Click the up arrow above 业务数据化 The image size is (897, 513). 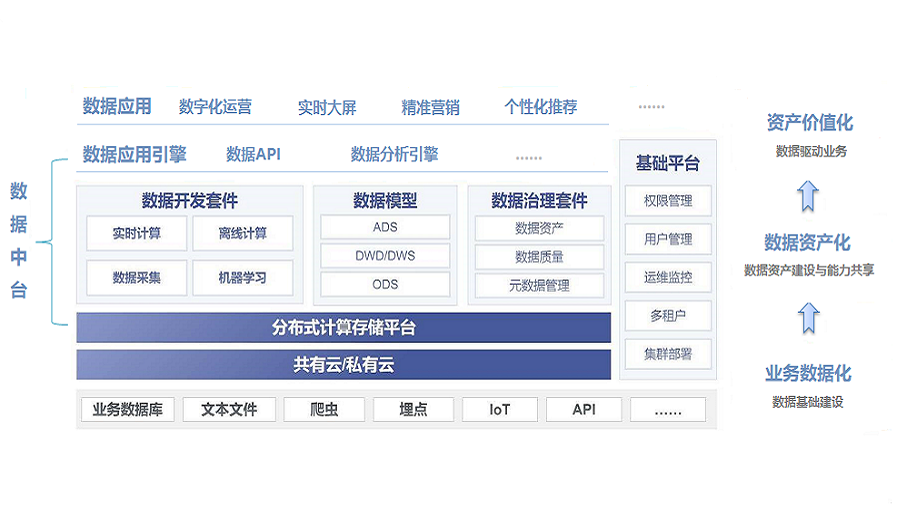click(x=808, y=319)
